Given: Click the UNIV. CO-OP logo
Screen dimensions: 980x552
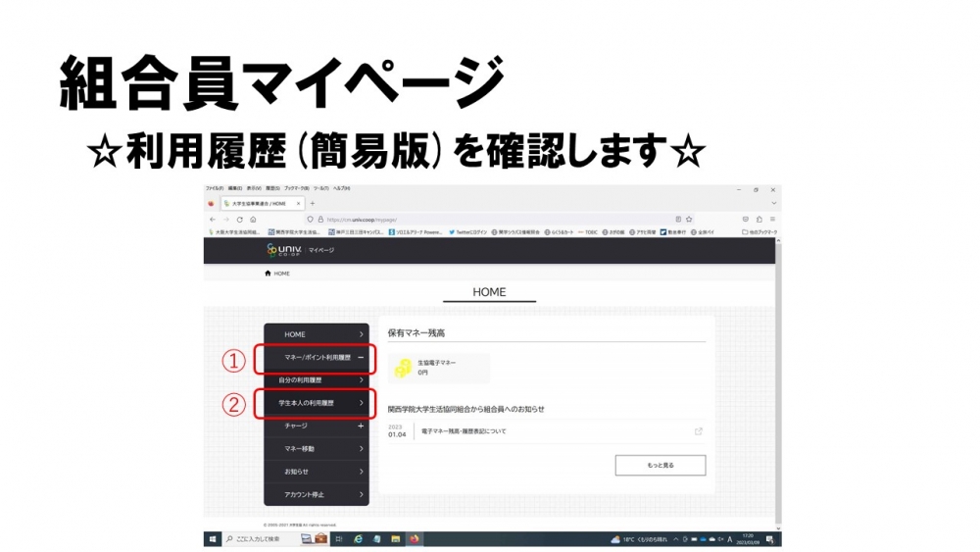Looking at the screenshot, I should (285, 250).
